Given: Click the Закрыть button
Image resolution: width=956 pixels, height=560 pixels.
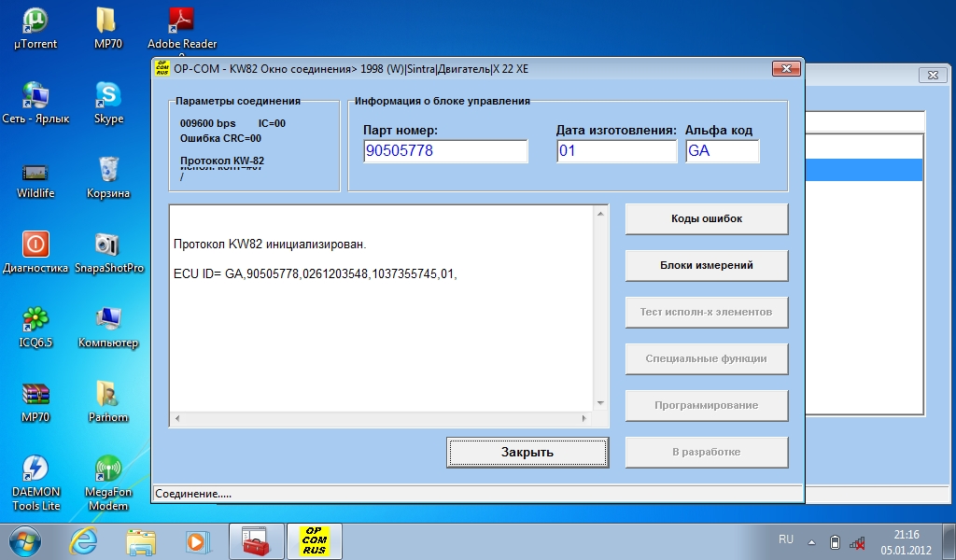Looking at the screenshot, I should pyautogui.click(x=527, y=452).
